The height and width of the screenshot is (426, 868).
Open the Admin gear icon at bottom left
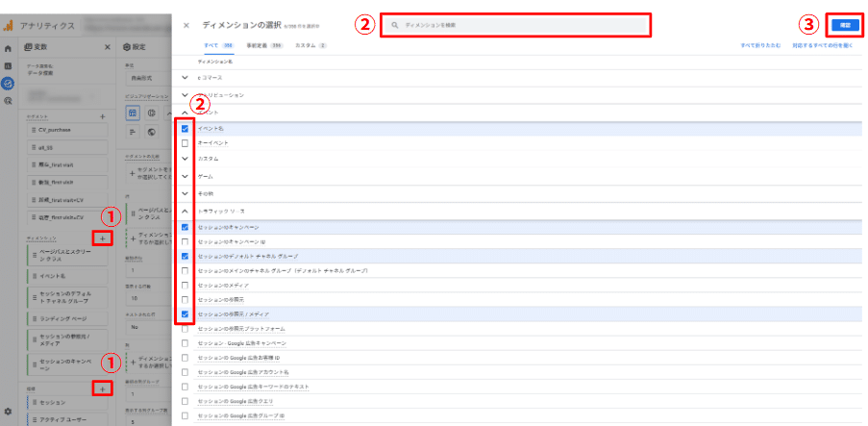click(x=9, y=412)
